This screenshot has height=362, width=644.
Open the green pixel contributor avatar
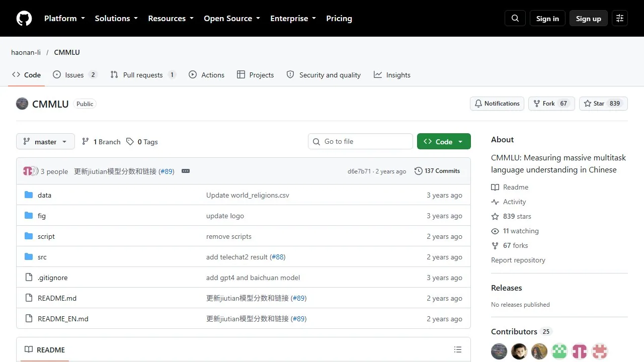point(559,351)
